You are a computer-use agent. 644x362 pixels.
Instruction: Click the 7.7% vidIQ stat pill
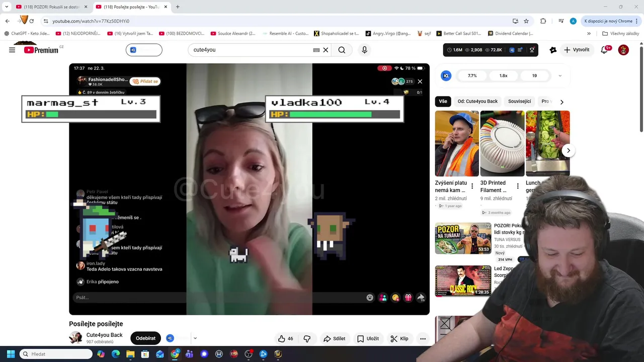472,75
